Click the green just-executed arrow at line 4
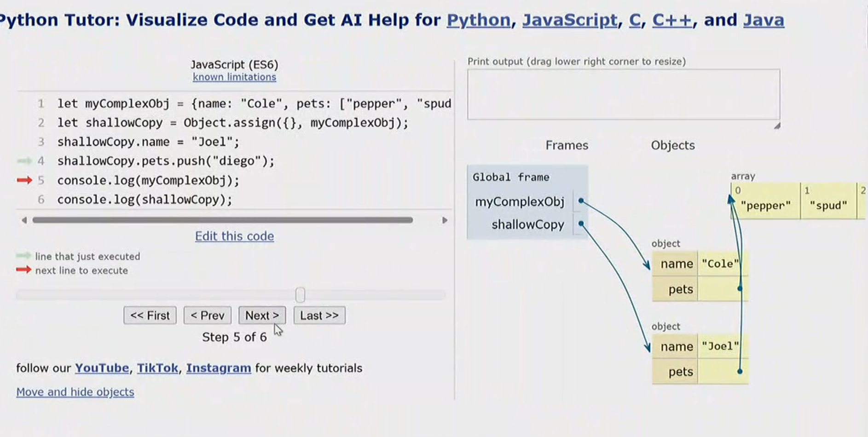868x437 pixels. 24,161
